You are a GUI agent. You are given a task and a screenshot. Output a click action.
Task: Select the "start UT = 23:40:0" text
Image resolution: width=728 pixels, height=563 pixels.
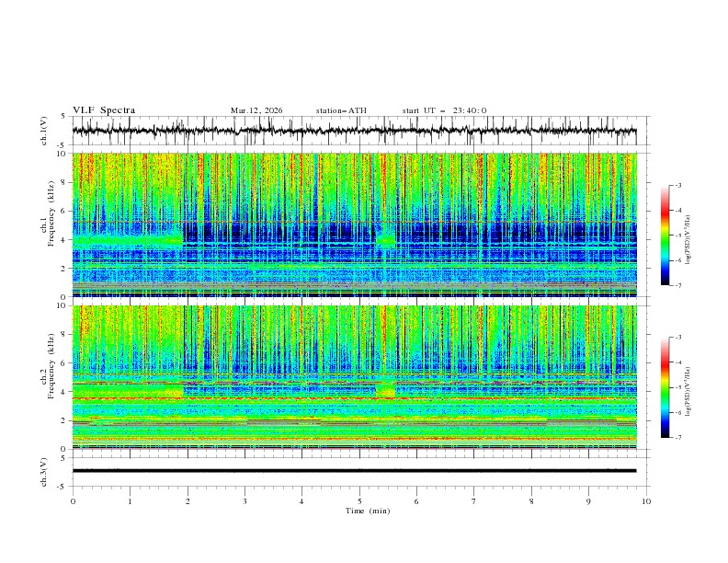(444, 110)
